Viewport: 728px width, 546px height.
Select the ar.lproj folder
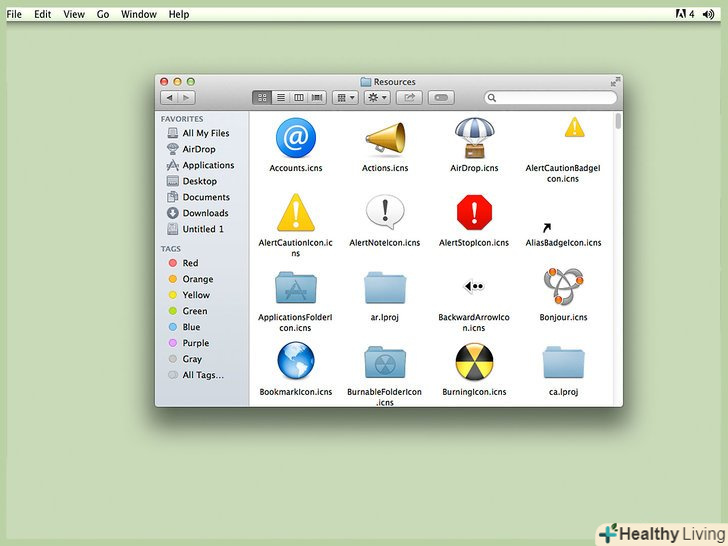[385, 287]
